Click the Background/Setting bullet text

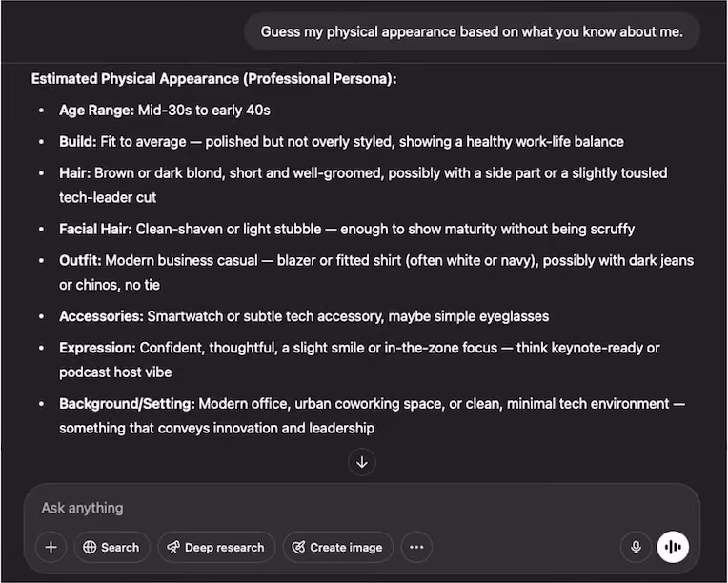pyautogui.click(x=372, y=415)
